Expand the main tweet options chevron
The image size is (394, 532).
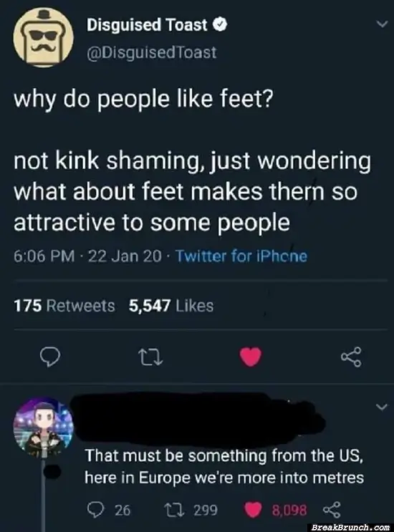[x=382, y=24]
